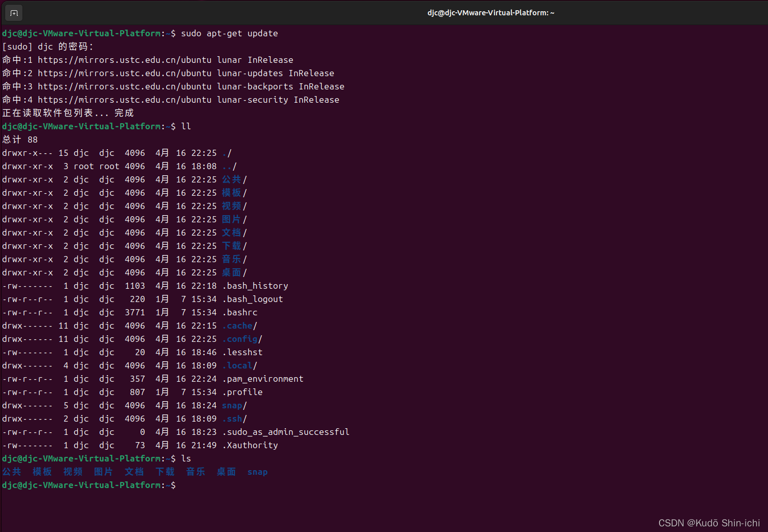Click the .pam_environment file name
Viewport: 768px width, 532px height.
pyautogui.click(x=263, y=379)
